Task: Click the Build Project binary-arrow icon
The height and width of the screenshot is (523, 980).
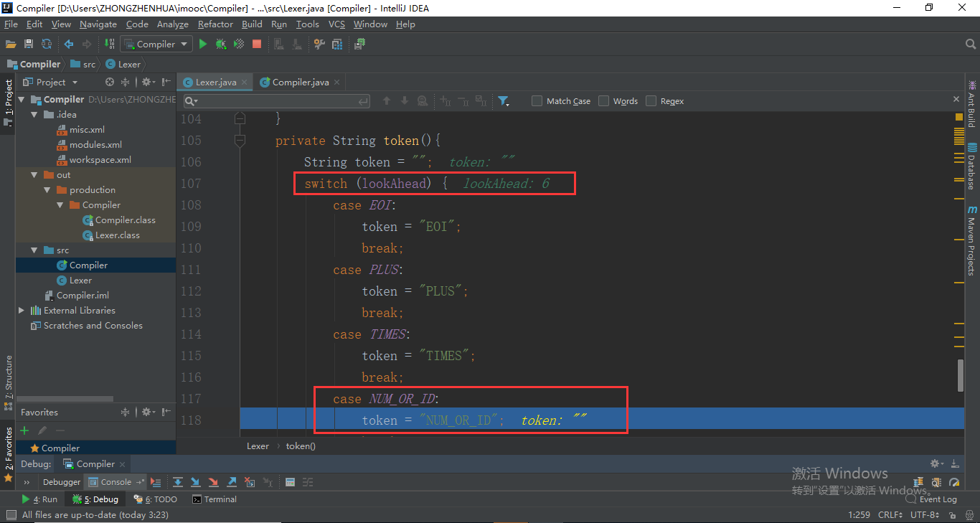Action: click(110, 44)
